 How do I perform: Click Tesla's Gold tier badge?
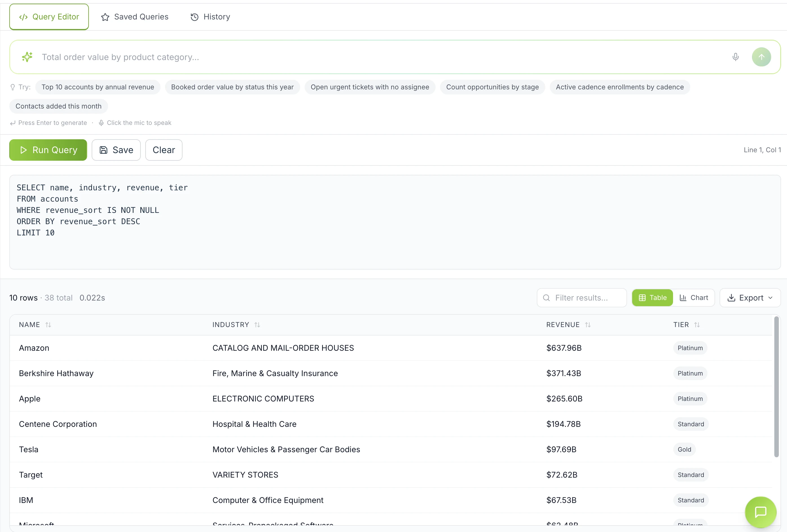pyautogui.click(x=684, y=449)
